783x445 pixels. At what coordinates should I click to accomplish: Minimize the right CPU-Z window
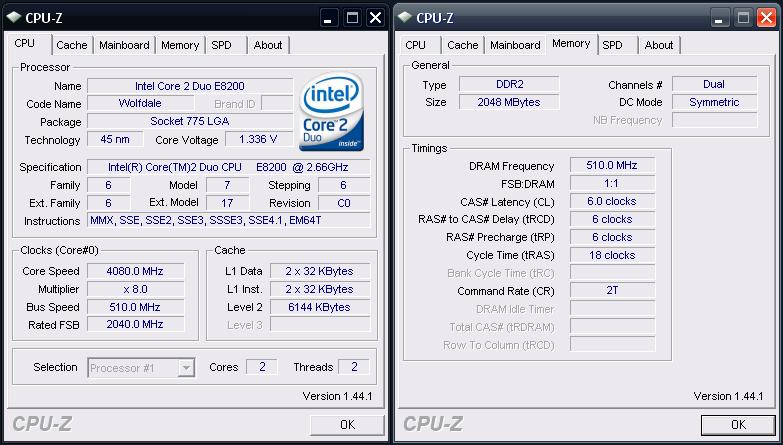[x=719, y=18]
